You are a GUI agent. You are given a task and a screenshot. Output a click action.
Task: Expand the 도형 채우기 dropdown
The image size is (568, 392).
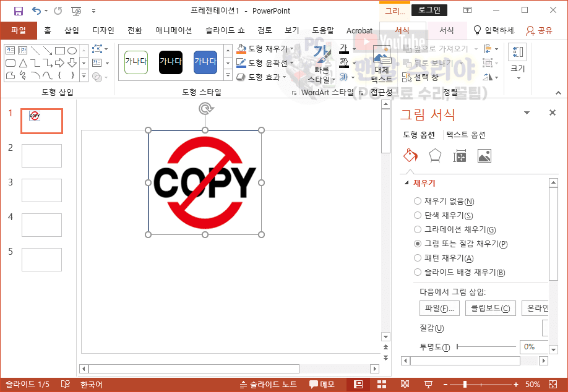coord(292,49)
